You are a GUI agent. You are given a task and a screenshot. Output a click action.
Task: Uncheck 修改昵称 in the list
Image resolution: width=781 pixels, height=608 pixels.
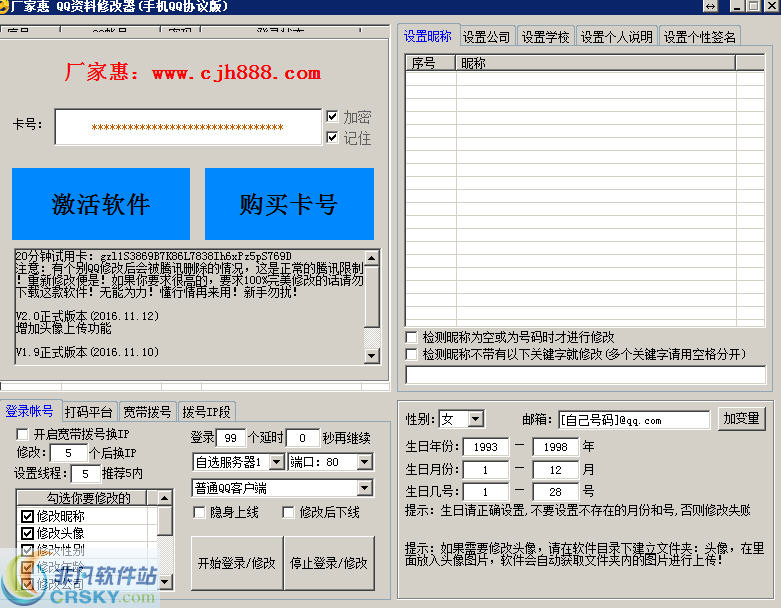[27, 516]
